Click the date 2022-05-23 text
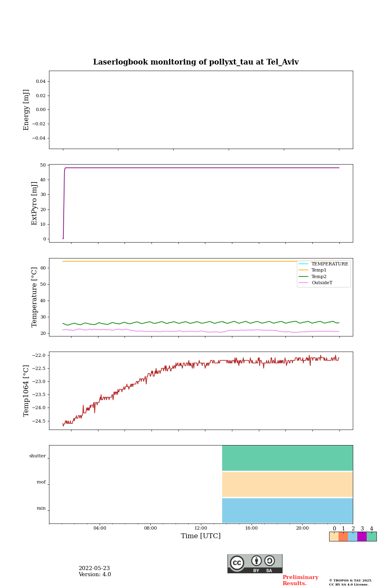The height and width of the screenshot is (588, 392). click(94, 568)
